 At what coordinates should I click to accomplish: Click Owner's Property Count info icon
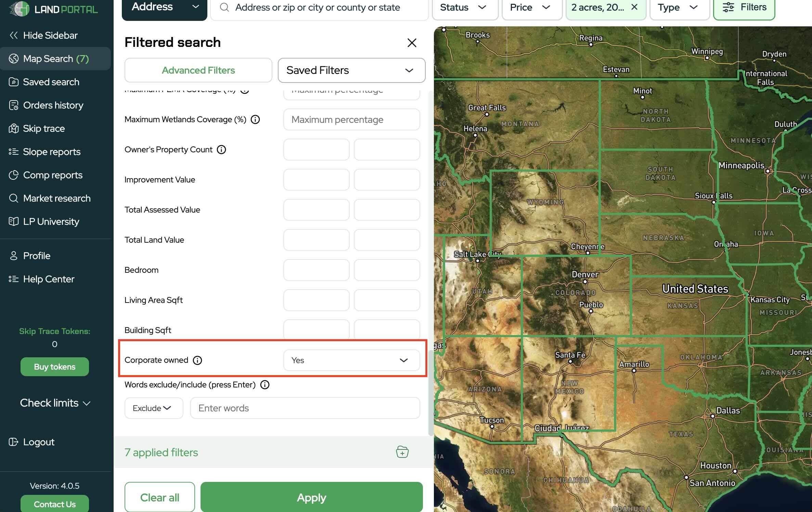coord(221,150)
